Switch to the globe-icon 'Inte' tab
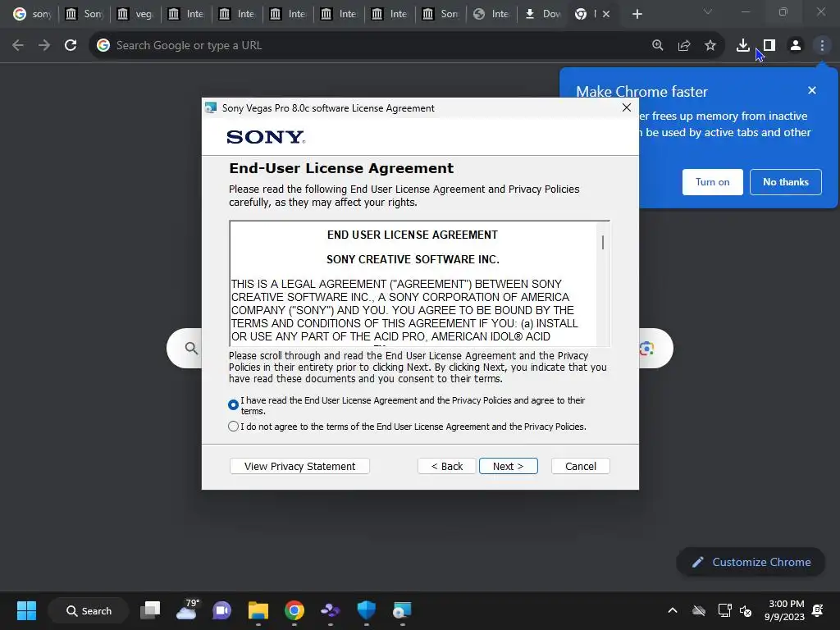 [492, 14]
